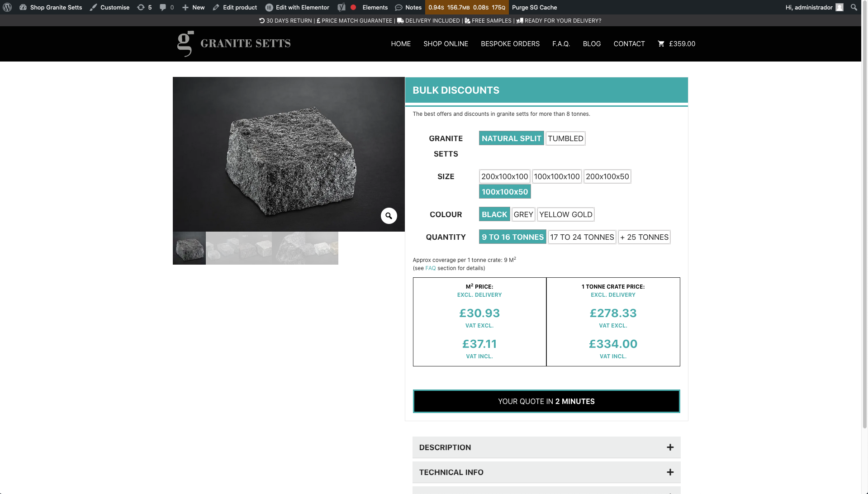Open SHOP ONLINE in navigation
This screenshot has height=494, width=868.
[x=446, y=44]
